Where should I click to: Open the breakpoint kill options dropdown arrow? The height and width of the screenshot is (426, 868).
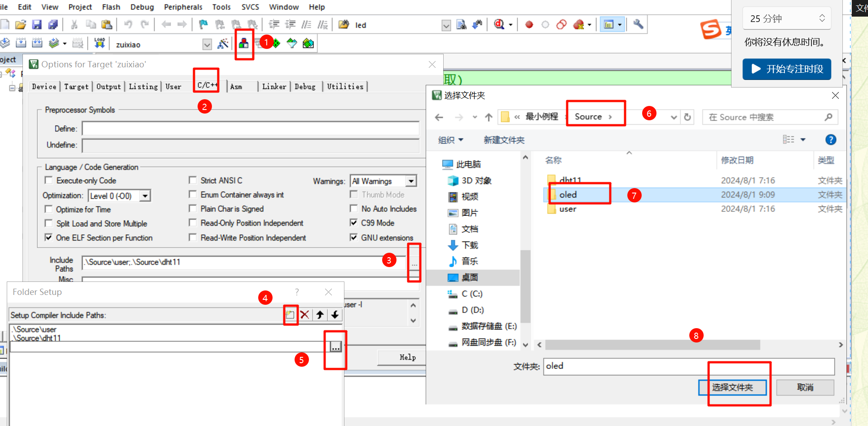point(589,25)
